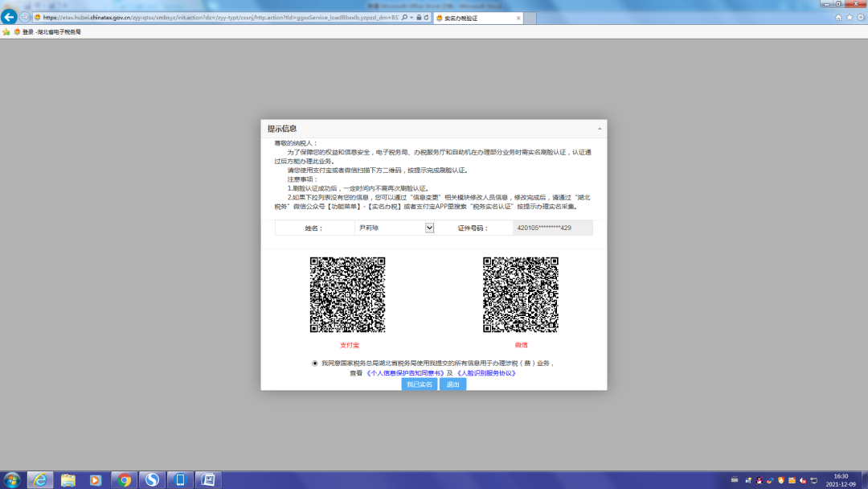Open Google Chrome from taskbar
The image size is (868, 489).
click(x=124, y=480)
